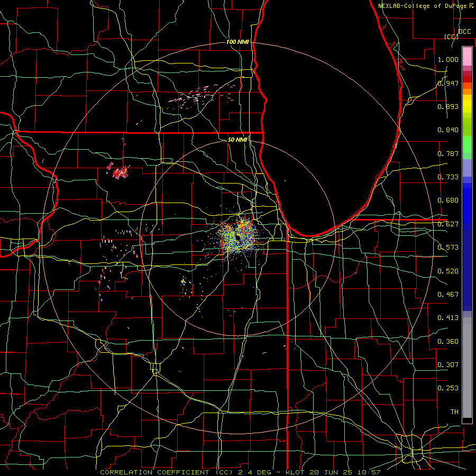476x476 pixels.
Task: Click the 0.947 legend value
Action: (x=448, y=83)
